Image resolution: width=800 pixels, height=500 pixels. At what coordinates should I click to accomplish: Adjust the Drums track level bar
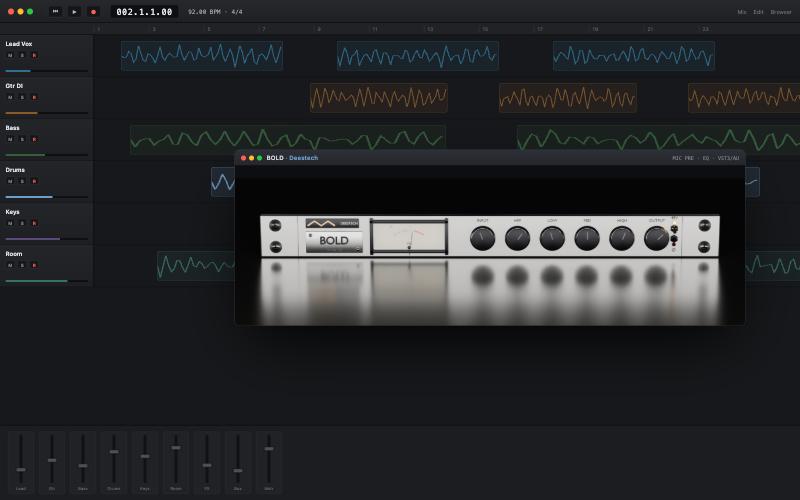point(46,196)
